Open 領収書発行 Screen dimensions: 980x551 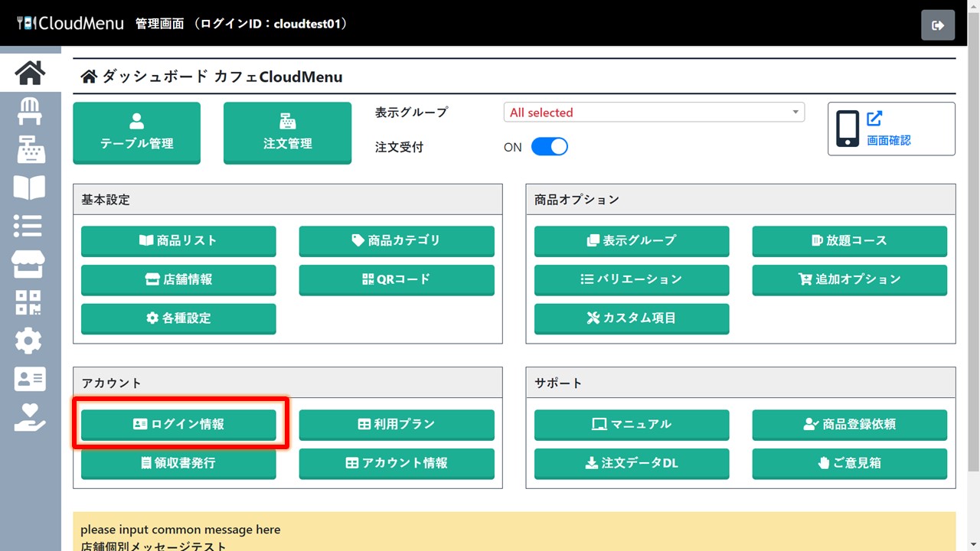(x=178, y=464)
